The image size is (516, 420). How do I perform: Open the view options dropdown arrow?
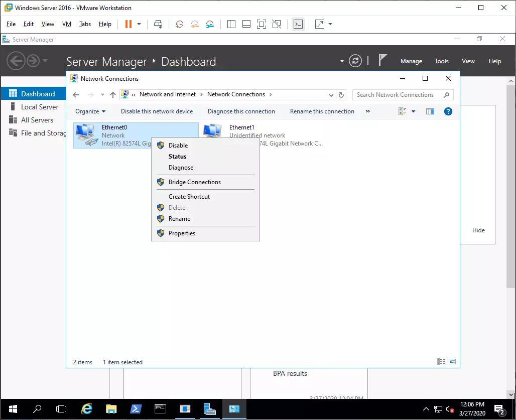(413, 111)
